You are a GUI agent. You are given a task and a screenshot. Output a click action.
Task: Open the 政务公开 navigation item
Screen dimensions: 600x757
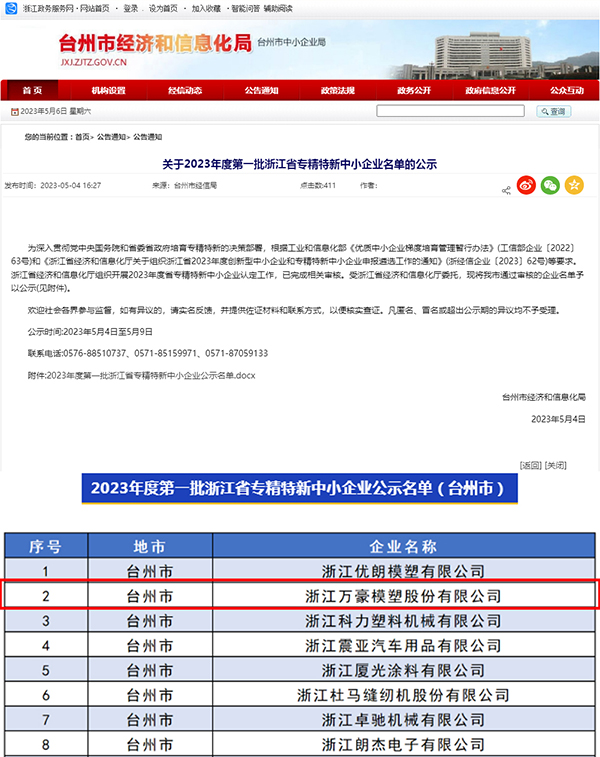pos(414,90)
